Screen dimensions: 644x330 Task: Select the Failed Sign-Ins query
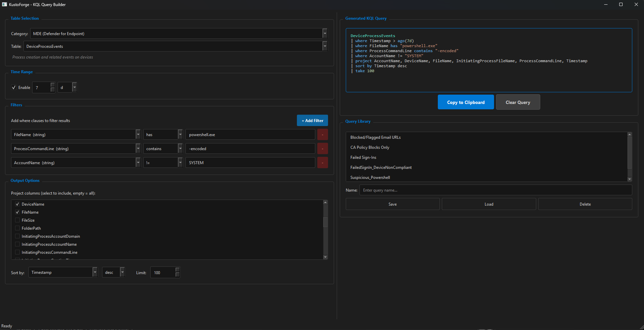click(x=486, y=157)
